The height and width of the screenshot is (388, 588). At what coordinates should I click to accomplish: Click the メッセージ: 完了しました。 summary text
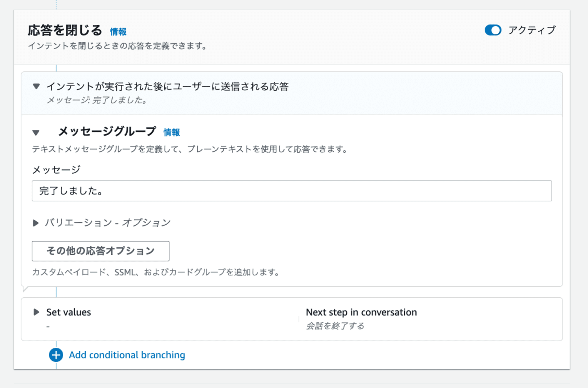97,100
